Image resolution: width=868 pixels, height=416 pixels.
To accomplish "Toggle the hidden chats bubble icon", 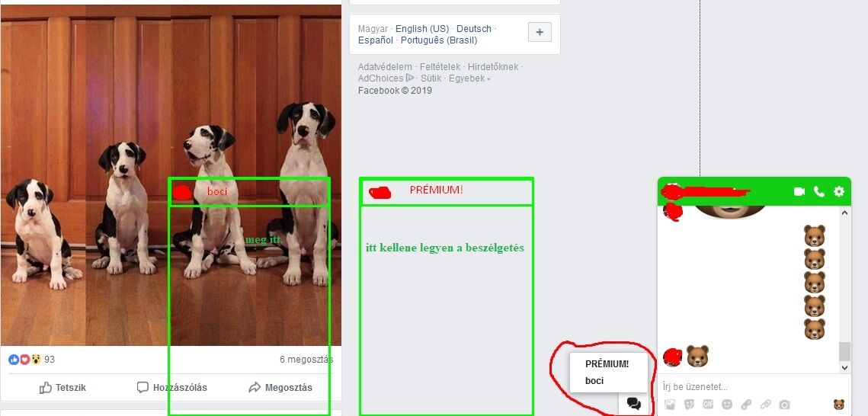I will click(x=634, y=403).
